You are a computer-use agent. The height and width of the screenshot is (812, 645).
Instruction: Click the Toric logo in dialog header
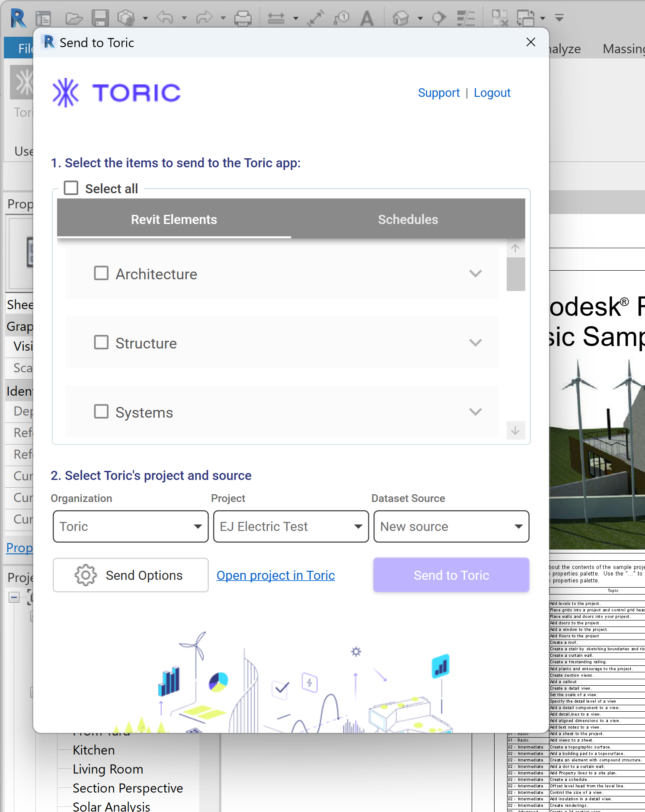[x=116, y=93]
